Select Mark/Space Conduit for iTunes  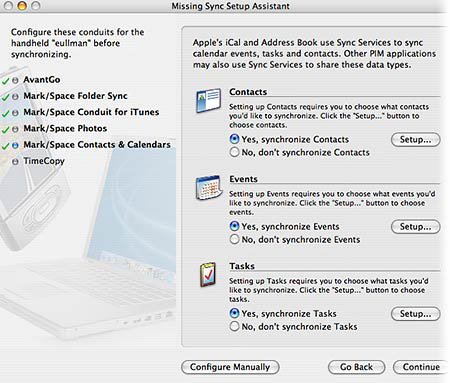click(91, 112)
